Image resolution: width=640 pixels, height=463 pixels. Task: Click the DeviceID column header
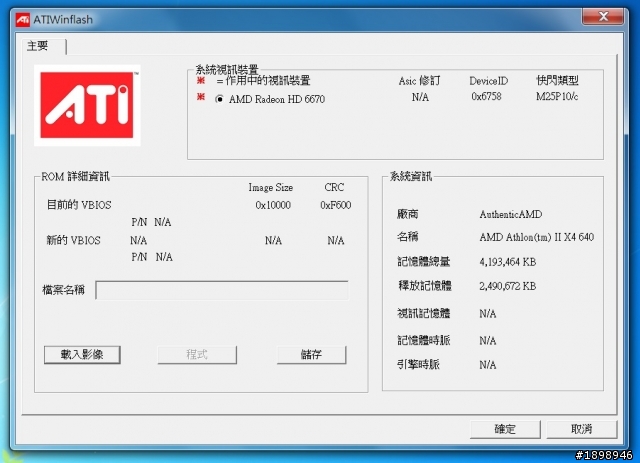[x=489, y=81]
